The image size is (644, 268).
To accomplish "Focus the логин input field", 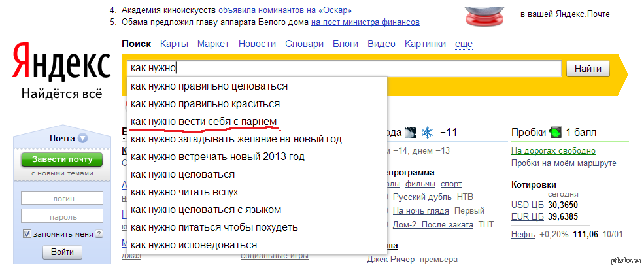I will pyautogui.click(x=61, y=198).
